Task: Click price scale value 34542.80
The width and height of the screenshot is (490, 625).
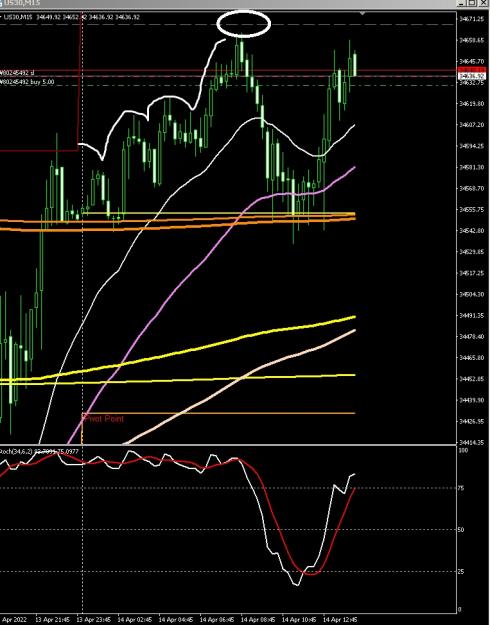Action: click(472, 231)
